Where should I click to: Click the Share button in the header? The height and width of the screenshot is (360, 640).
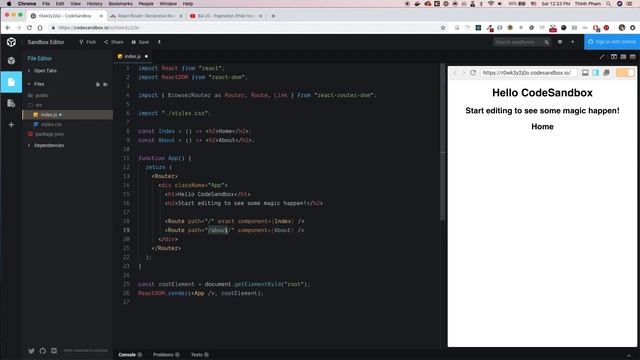[x=113, y=42]
